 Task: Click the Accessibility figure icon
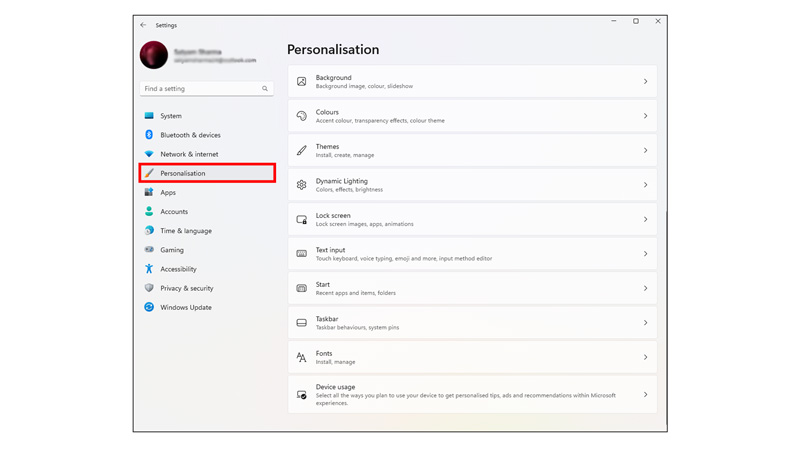tap(149, 269)
